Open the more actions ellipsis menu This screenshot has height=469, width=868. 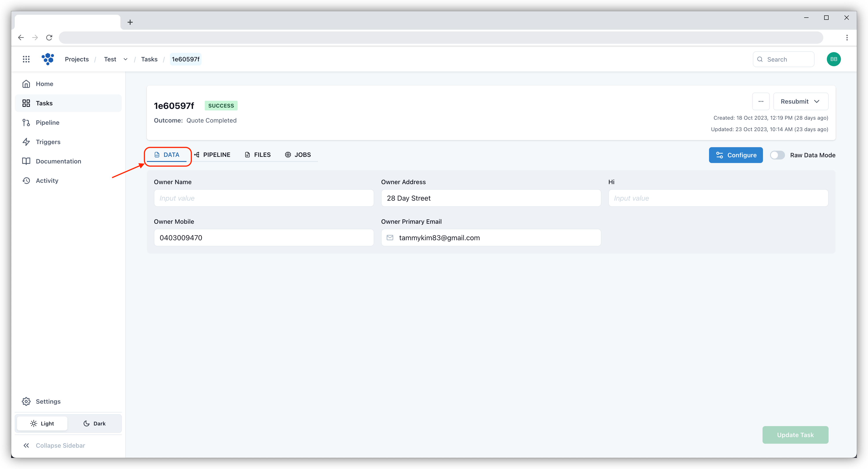point(761,101)
